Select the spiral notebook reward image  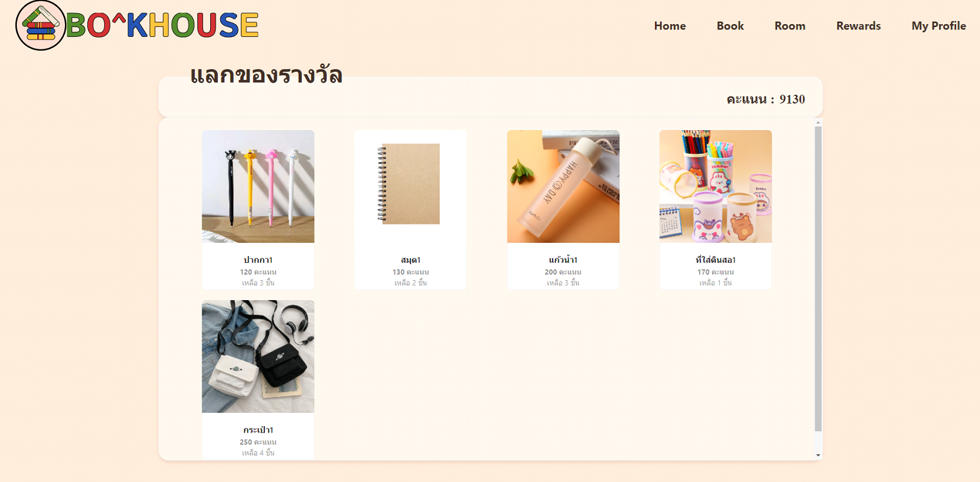(x=411, y=187)
